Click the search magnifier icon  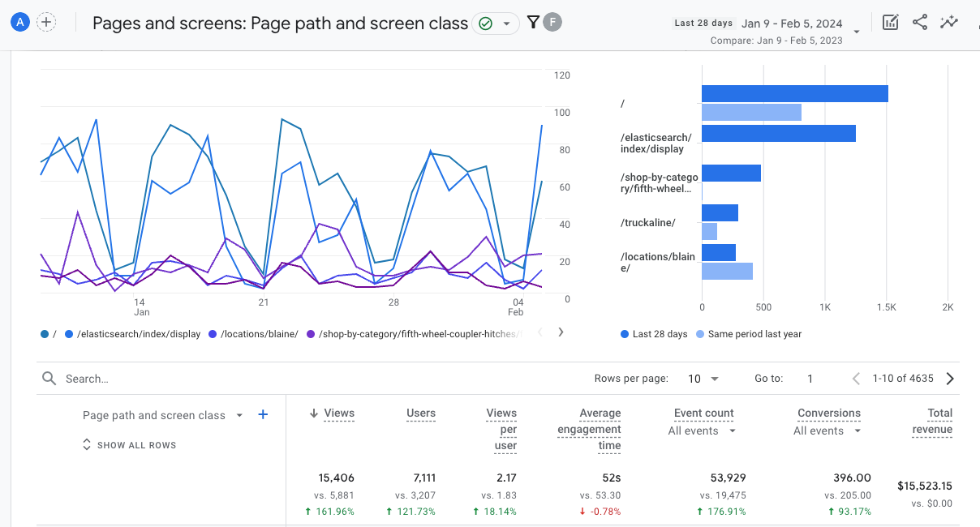pyautogui.click(x=49, y=379)
